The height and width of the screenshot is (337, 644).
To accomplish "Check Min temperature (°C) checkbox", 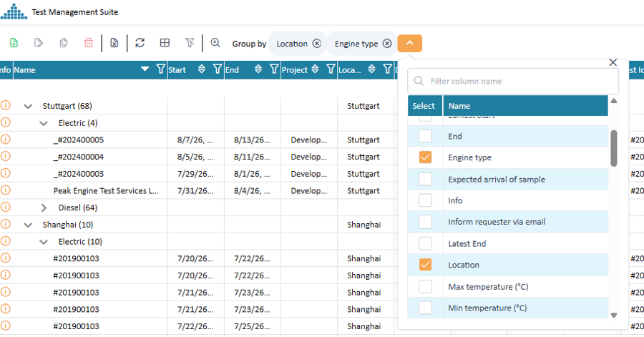I will click(425, 308).
